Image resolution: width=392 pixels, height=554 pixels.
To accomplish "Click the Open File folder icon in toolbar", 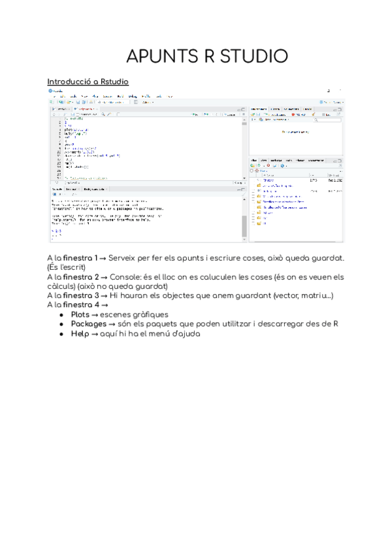I will pos(68,103).
